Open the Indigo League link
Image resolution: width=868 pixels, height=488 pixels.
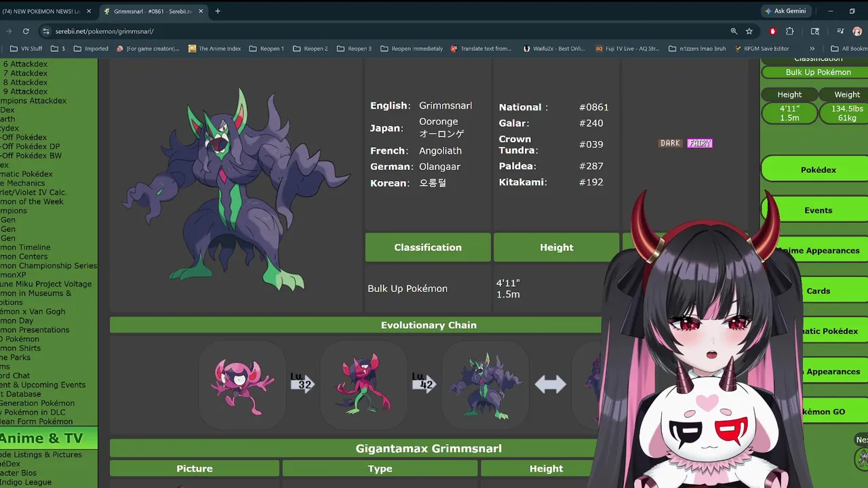pyautogui.click(x=26, y=482)
